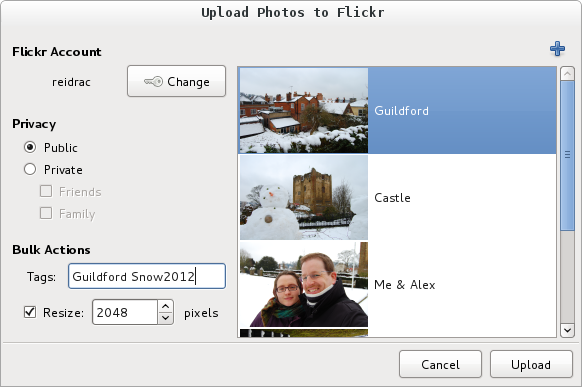Toggle the Family checkbox
Viewport: 582px width, 387px height.
(46, 213)
